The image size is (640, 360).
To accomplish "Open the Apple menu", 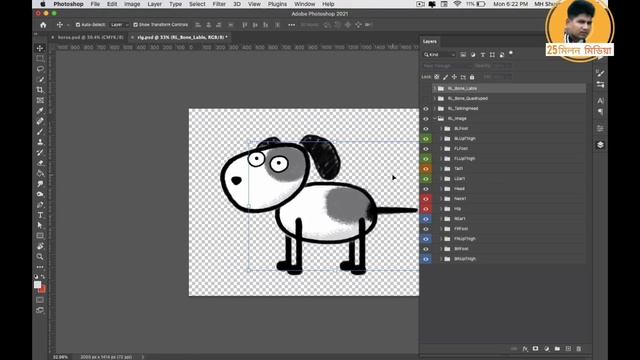I will [42, 4].
